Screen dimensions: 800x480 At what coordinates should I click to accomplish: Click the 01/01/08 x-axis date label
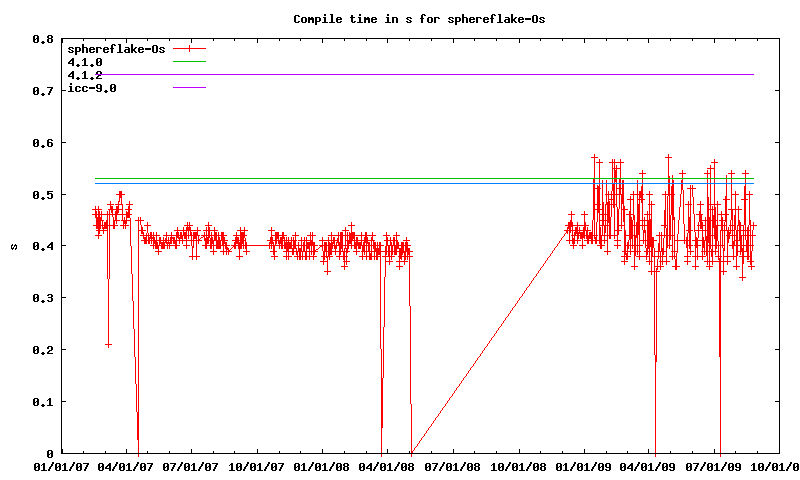pos(323,466)
